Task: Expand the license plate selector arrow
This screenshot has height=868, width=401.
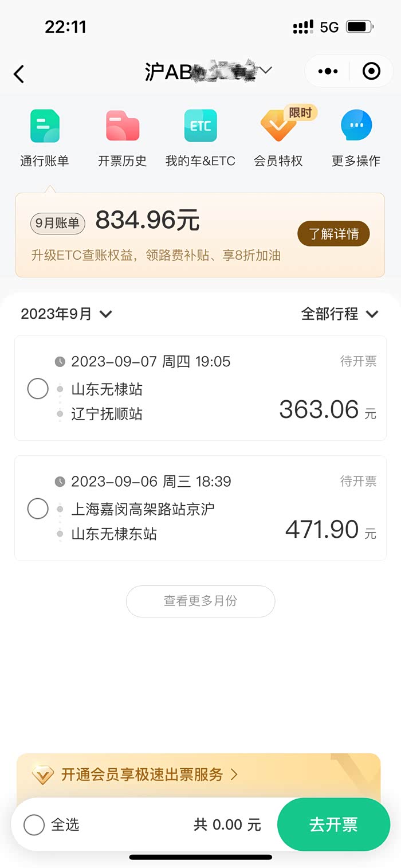Action: (x=266, y=70)
